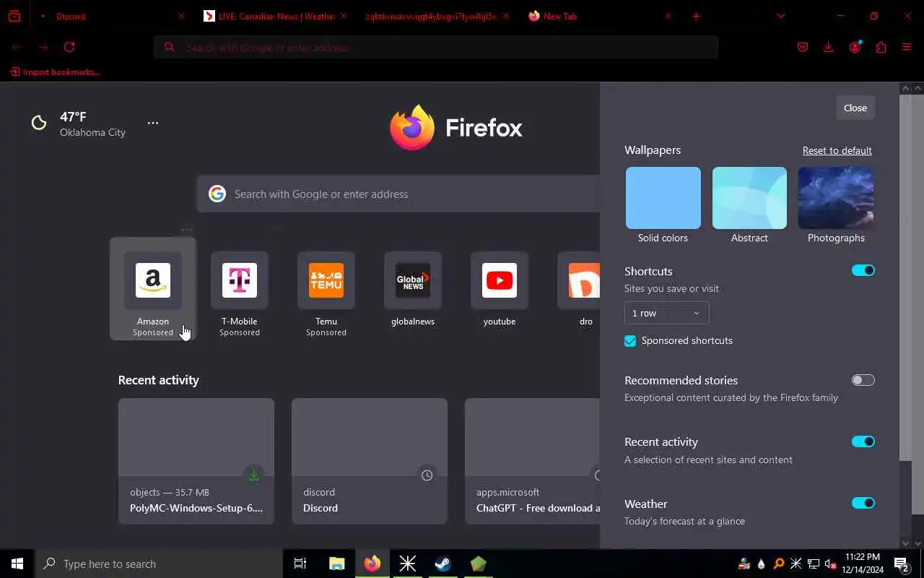The height and width of the screenshot is (578, 924).
Task: Open Steam from the taskbar
Action: click(443, 564)
